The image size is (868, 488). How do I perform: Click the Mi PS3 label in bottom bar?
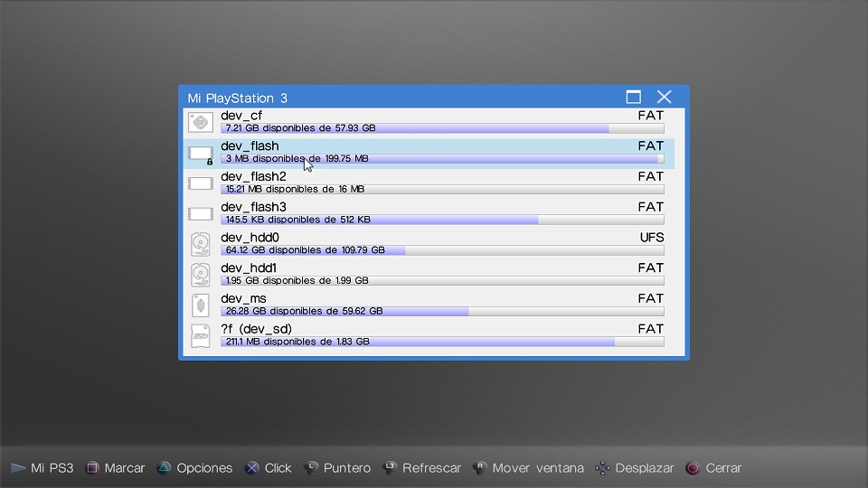(52, 468)
